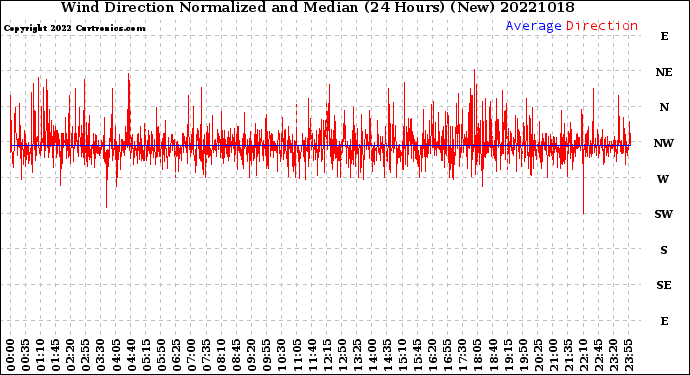Click the 18:40 time label
The width and height of the screenshot is (690, 375).
pyautogui.click(x=493, y=355)
